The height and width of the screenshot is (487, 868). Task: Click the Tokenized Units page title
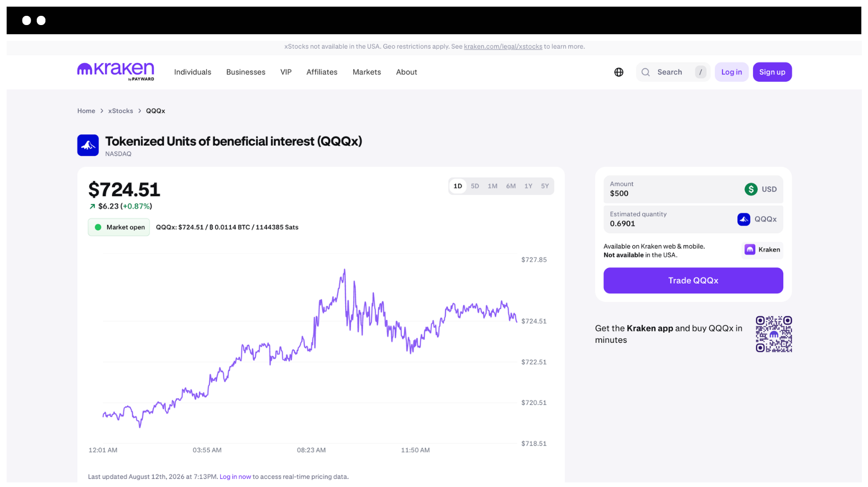[x=234, y=142]
